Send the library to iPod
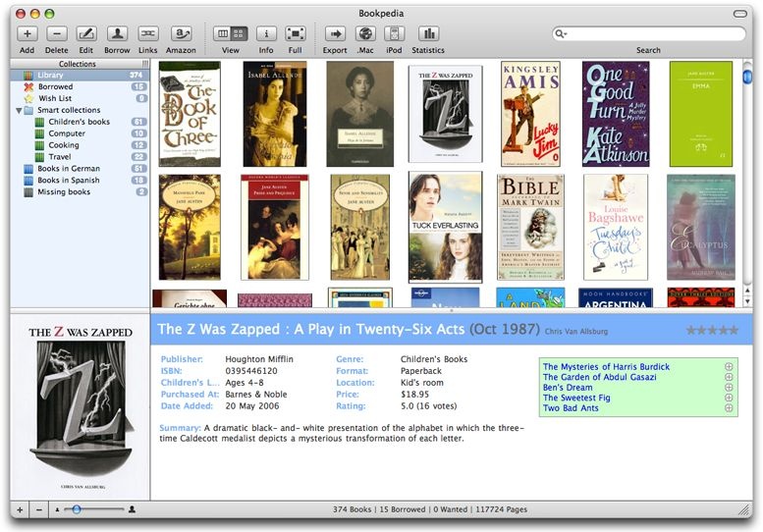 click(394, 34)
